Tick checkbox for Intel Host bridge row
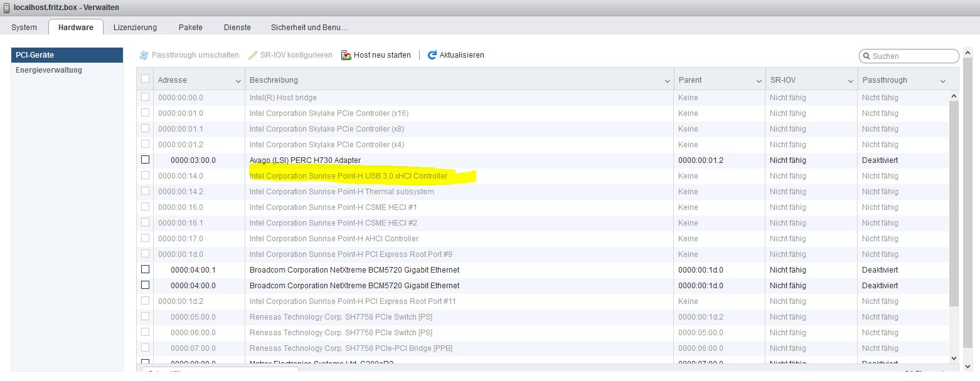The width and height of the screenshot is (980, 381). coord(146,97)
